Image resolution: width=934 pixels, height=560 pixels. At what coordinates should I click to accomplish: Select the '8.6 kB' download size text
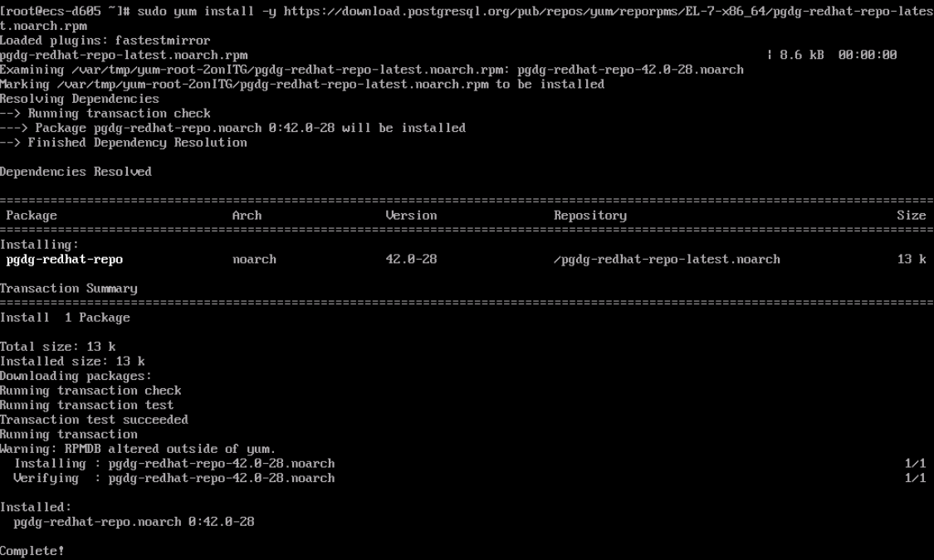tap(801, 55)
